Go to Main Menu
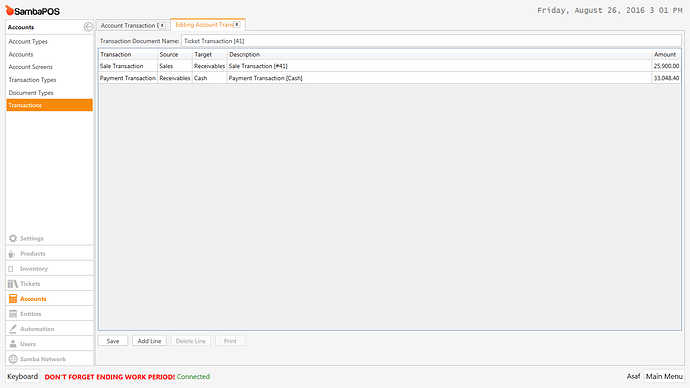This screenshot has width=690, height=388. pyautogui.click(x=664, y=377)
